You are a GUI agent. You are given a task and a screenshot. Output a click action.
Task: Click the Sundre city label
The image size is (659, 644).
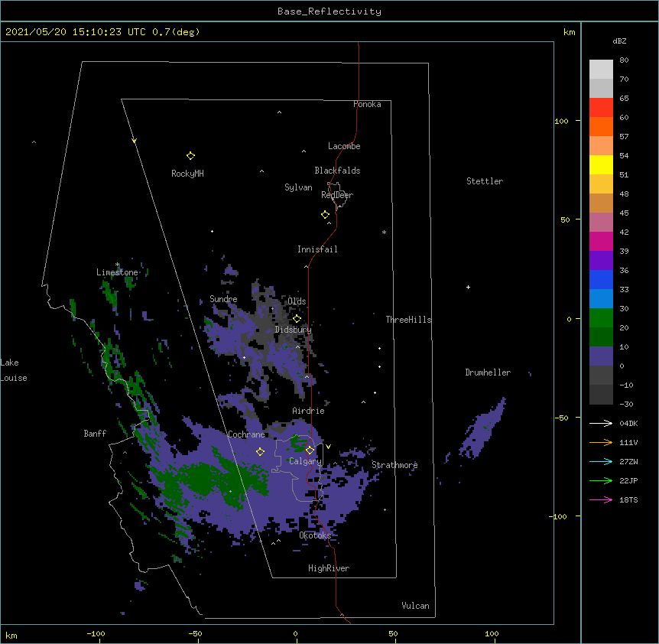pos(223,299)
